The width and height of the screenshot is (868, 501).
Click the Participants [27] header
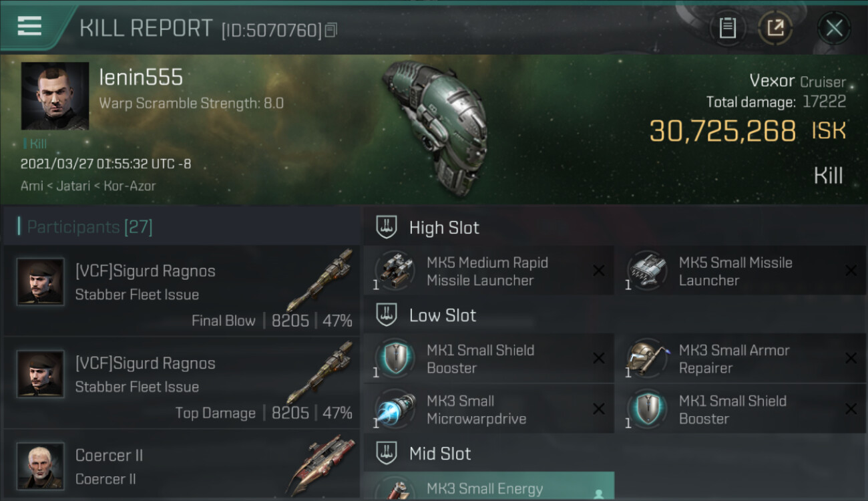tap(89, 227)
